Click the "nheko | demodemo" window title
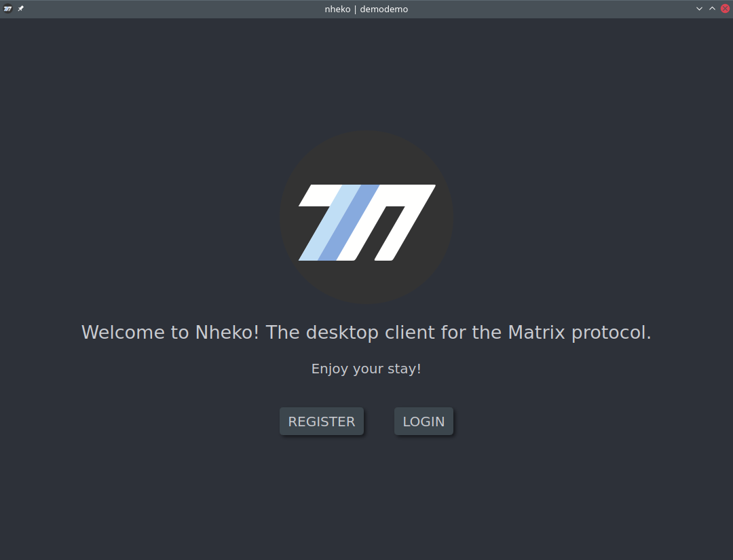The height and width of the screenshot is (560, 733). (366, 9)
